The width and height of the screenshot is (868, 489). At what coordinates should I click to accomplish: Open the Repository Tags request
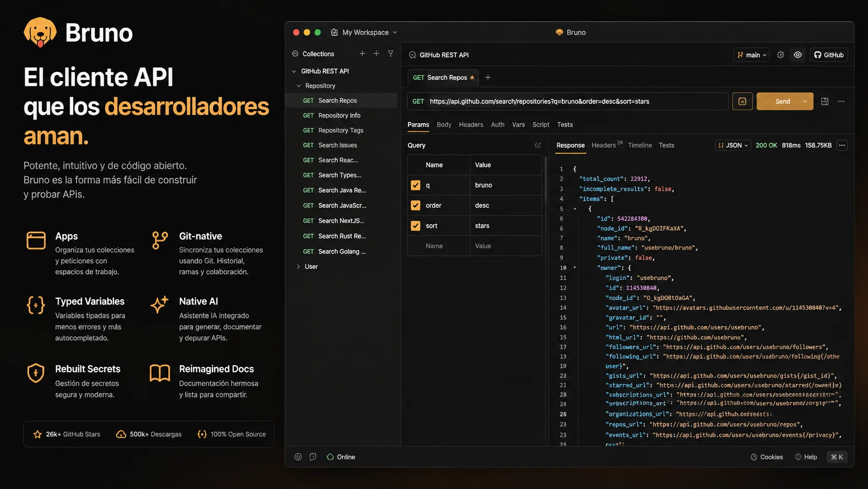pos(342,130)
